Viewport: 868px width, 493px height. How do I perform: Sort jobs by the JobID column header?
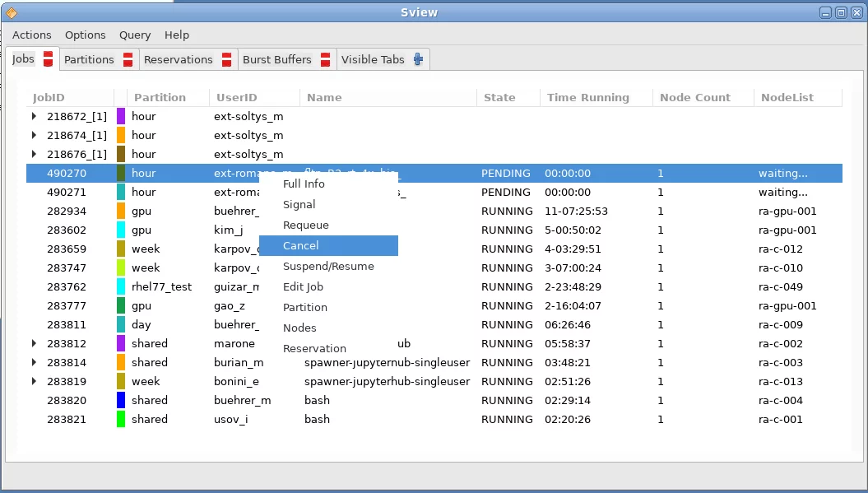(48, 97)
